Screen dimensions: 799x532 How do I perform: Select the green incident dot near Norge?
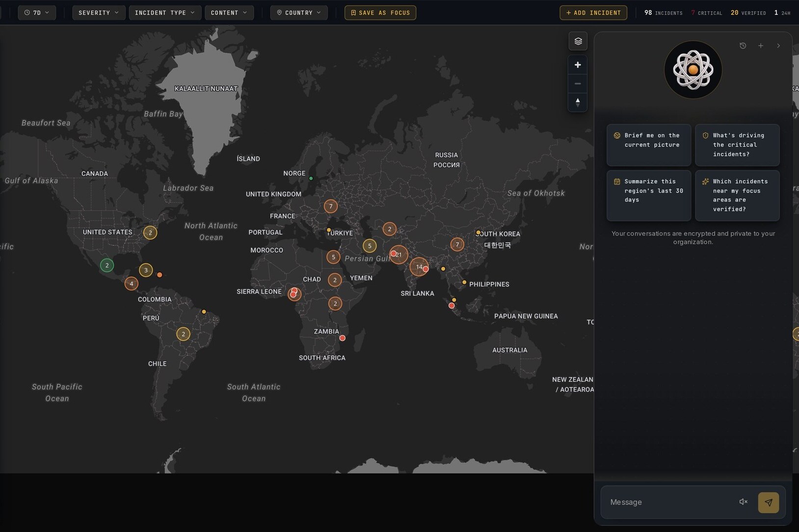click(x=311, y=179)
